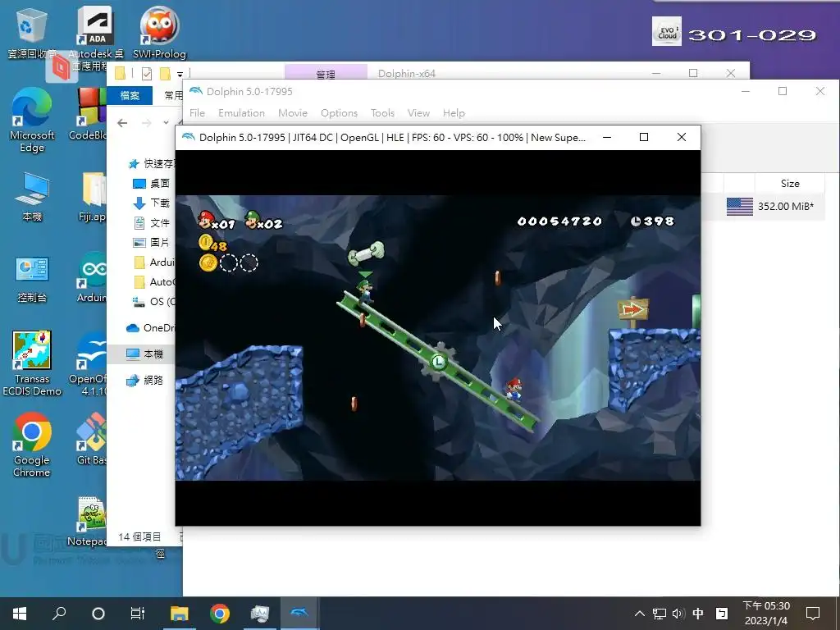Select 下載 in the Explorer sidebar
840x630 pixels.
pyautogui.click(x=152, y=203)
